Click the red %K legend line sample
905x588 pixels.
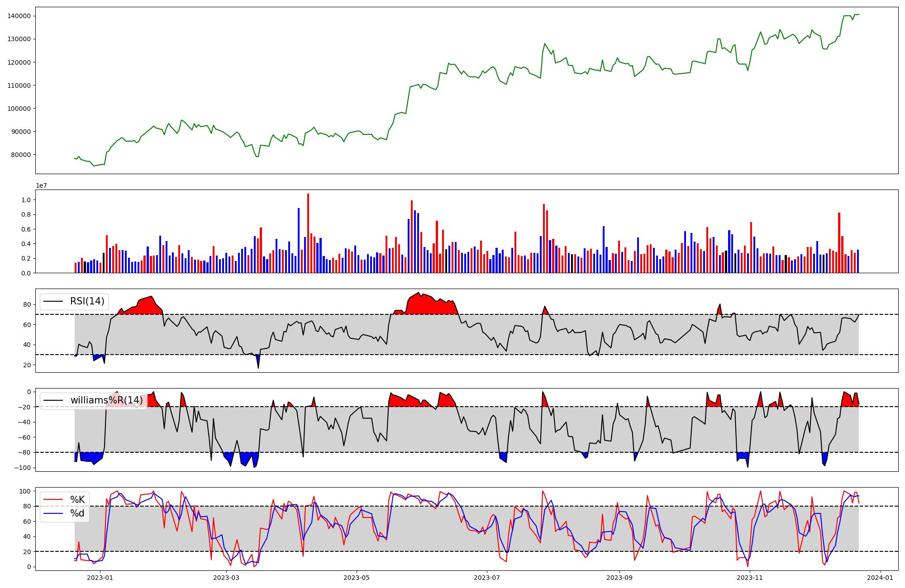coord(53,500)
